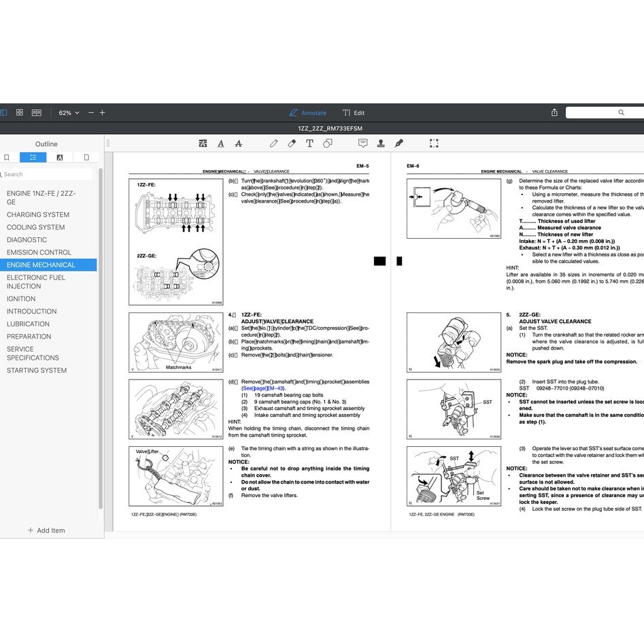Select the Pen drawing tool
Viewport: 644px width, 644px height.
(273, 143)
